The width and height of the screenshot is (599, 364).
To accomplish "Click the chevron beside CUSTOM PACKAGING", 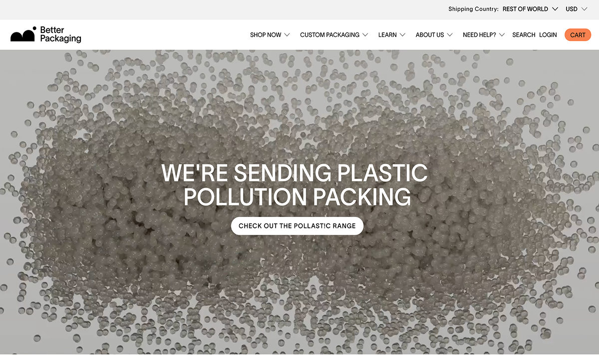I will [365, 35].
